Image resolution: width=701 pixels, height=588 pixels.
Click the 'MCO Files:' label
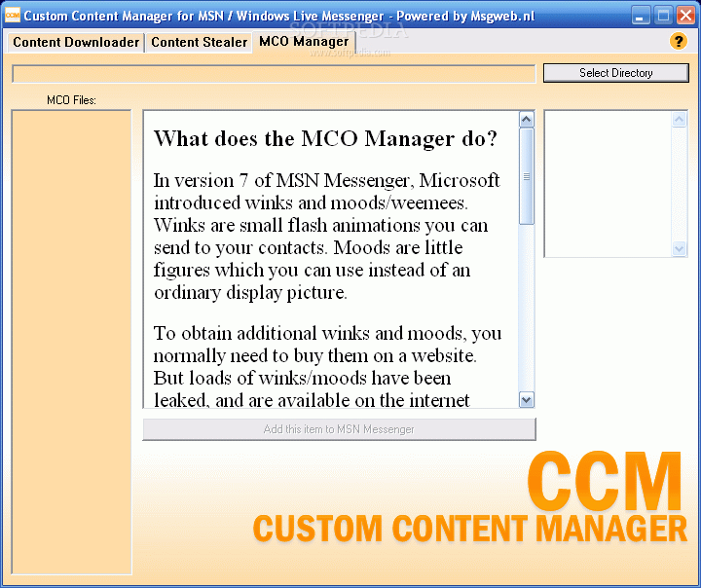point(71,100)
